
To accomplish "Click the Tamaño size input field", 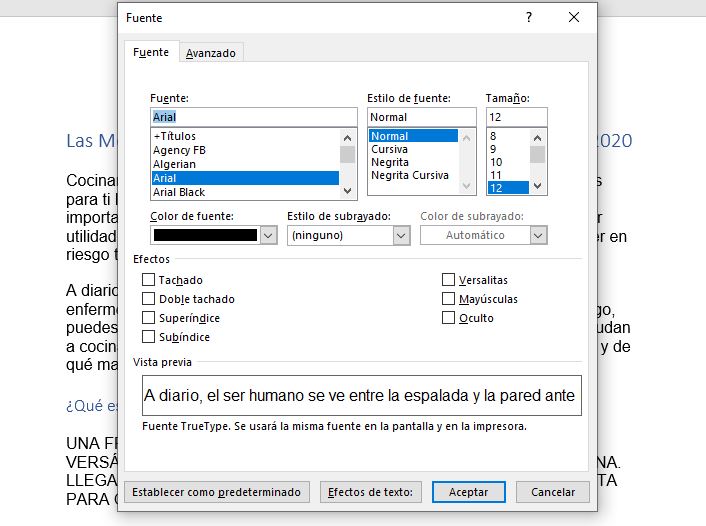I will (x=516, y=117).
